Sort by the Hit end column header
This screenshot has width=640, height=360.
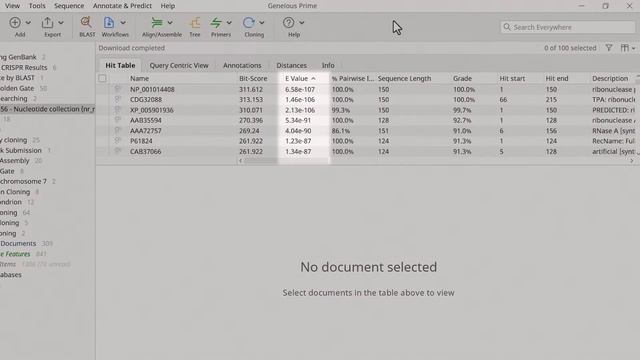[557, 78]
